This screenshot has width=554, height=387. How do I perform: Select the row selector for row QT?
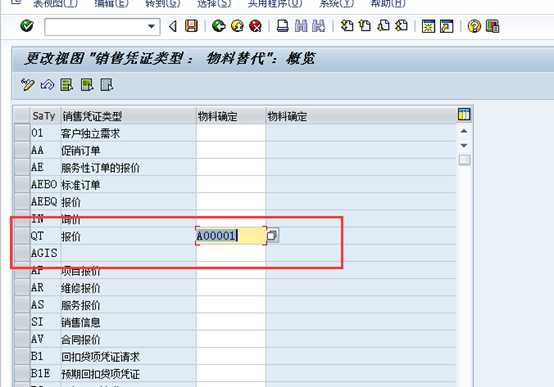pyautogui.click(x=22, y=236)
